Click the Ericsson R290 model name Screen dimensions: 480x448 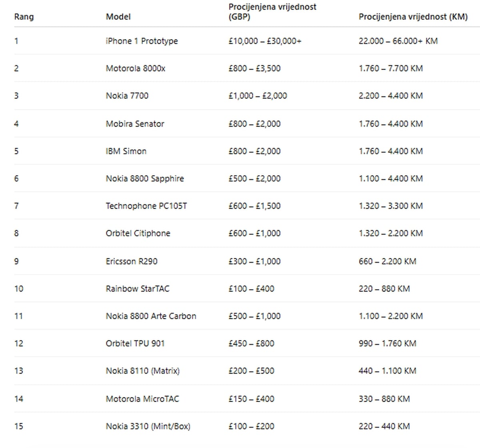(131, 261)
